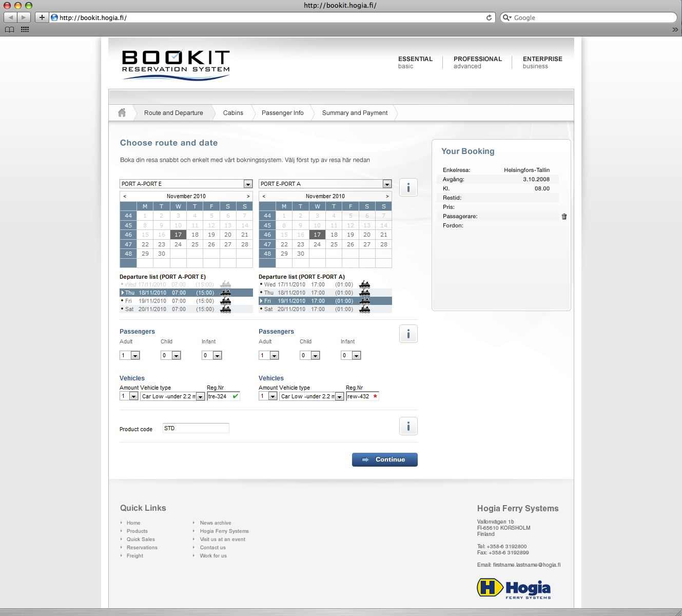This screenshot has width=682, height=616.
Task: Open the return Child passengers dropdown
Action: coord(310,355)
